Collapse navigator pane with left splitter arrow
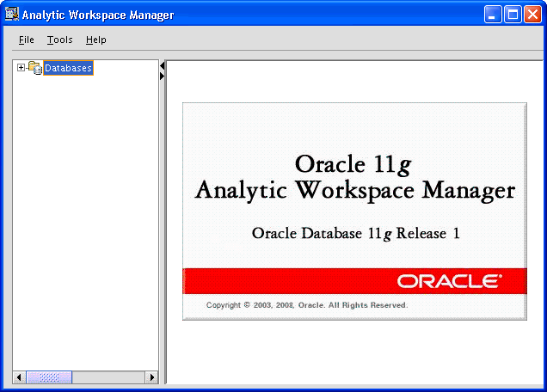 (x=163, y=65)
